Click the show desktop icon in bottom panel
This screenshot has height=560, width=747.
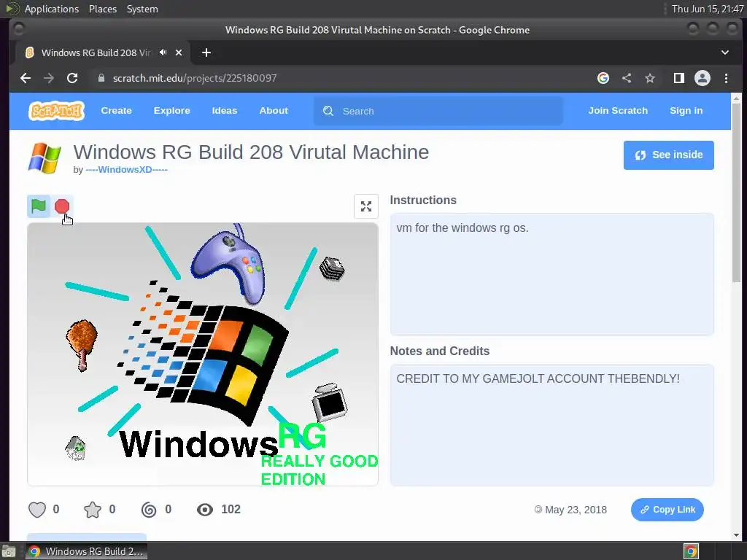tap(9, 551)
